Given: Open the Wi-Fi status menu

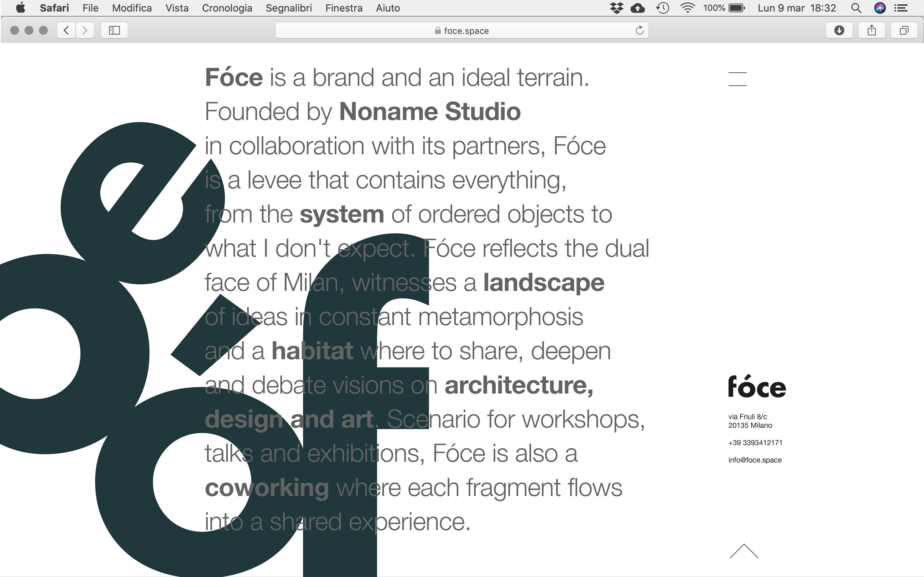Looking at the screenshot, I should click(x=687, y=8).
